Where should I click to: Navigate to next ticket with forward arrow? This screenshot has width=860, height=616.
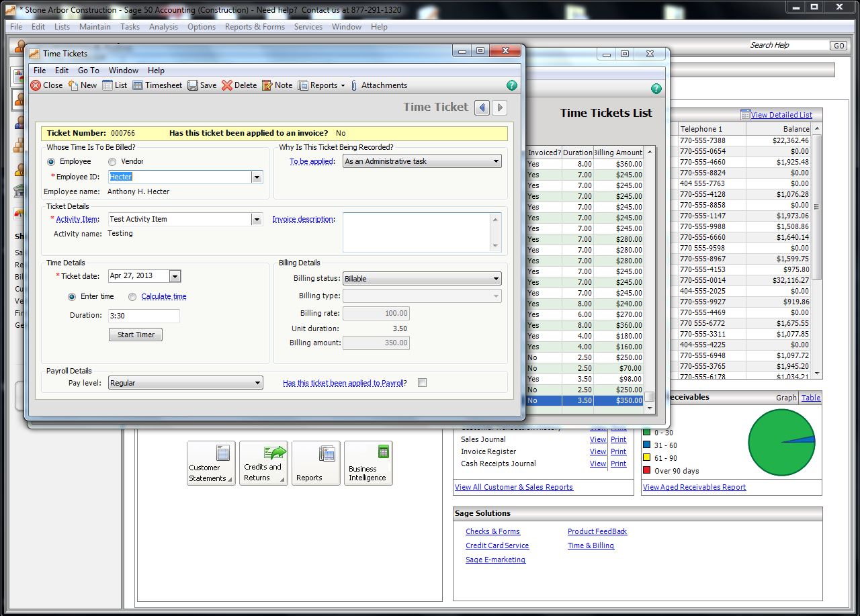pyautogui.click(x=499, y=107)
